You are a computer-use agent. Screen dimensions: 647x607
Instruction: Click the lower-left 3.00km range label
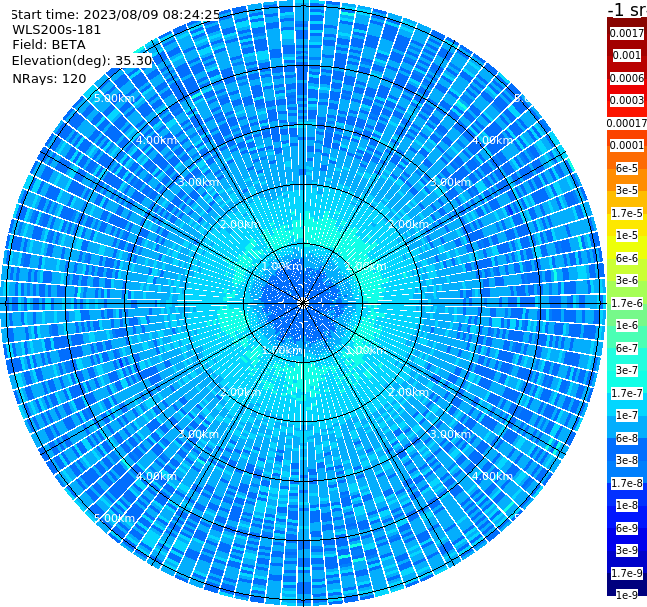point(198,434)
